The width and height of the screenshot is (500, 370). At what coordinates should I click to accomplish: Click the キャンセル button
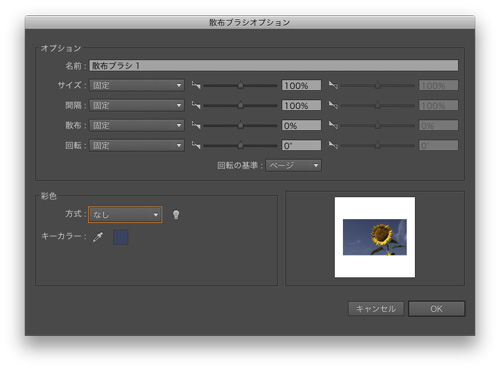[x=376, y=309]
